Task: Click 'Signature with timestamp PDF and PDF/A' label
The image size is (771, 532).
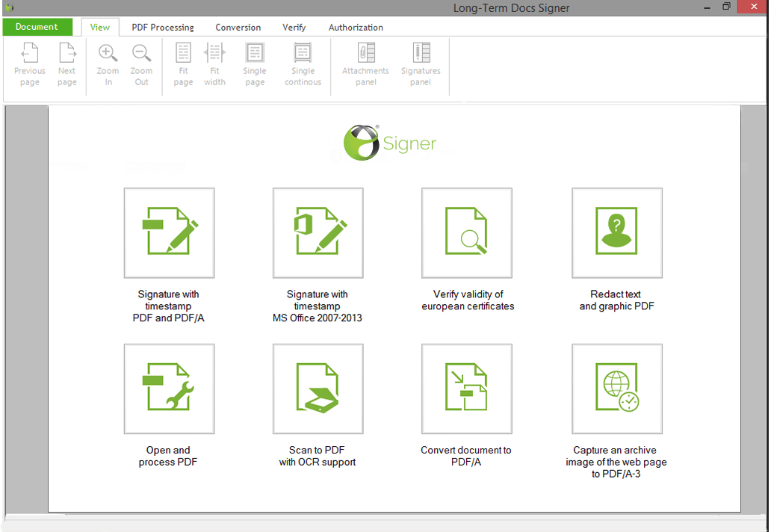Action: click(x=168, y=306)
